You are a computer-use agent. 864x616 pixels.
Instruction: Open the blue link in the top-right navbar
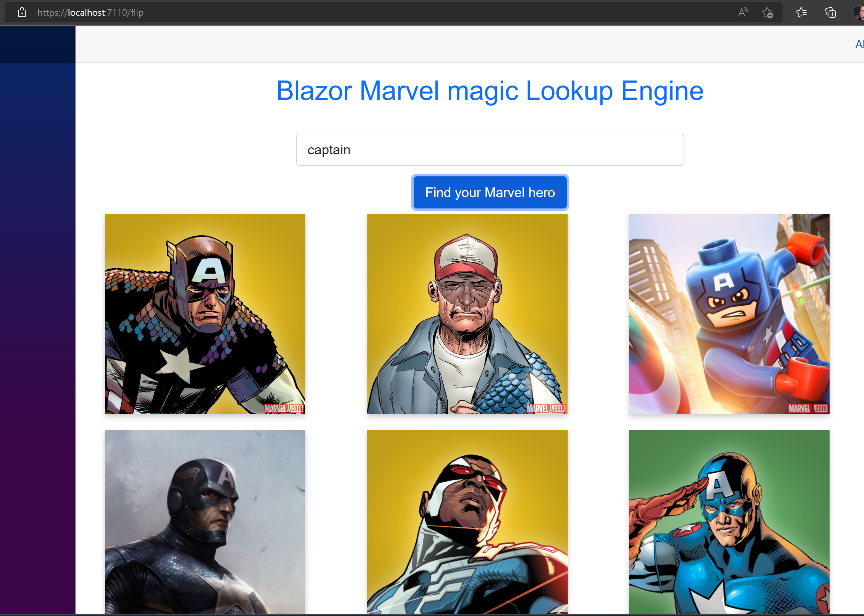(859, 44)
